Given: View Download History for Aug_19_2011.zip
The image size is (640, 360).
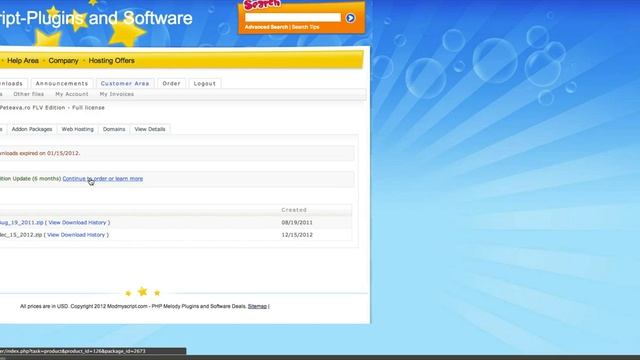Looking at the screenshot, I should point(77,222).
